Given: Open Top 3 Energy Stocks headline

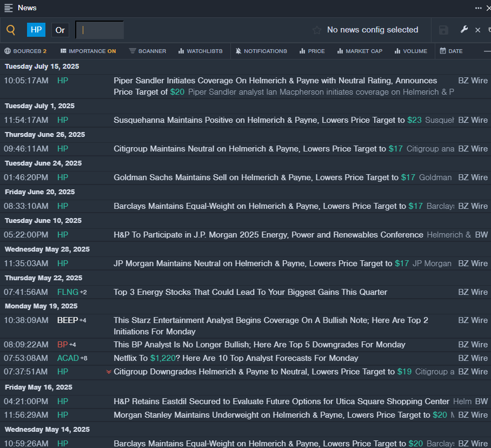Looking at the screenshot, I should coord(250,292).
